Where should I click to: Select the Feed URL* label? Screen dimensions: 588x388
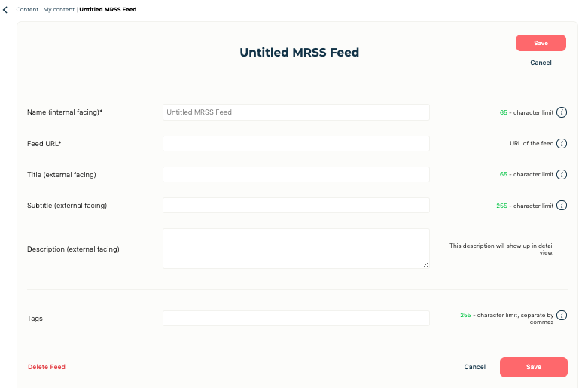pos(44,144)
